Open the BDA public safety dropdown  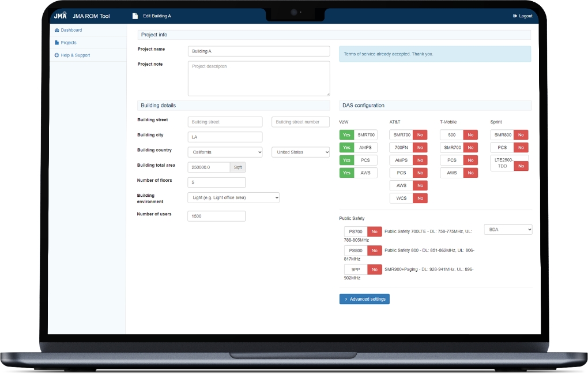(508, 230)
